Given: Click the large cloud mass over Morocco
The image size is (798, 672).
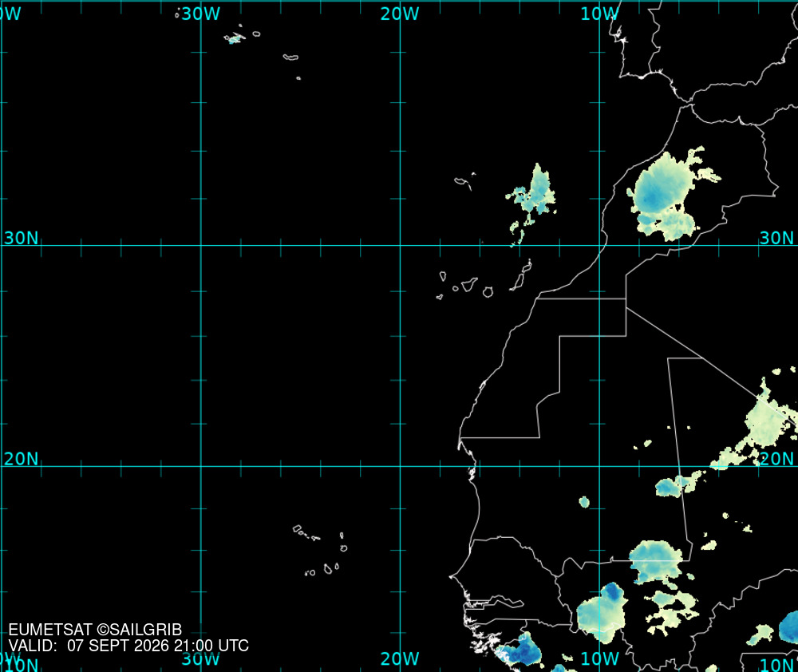Looking at the screenshot, I should [666, 195].
